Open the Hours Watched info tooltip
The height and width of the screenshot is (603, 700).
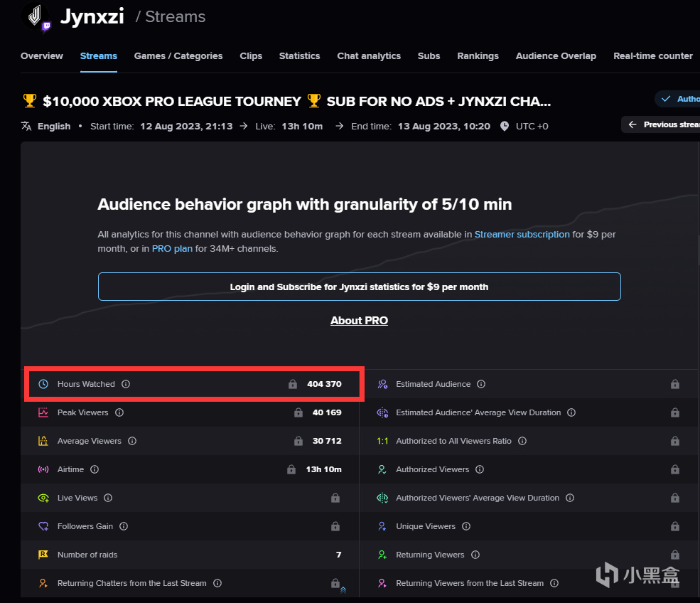coord(126,384)
